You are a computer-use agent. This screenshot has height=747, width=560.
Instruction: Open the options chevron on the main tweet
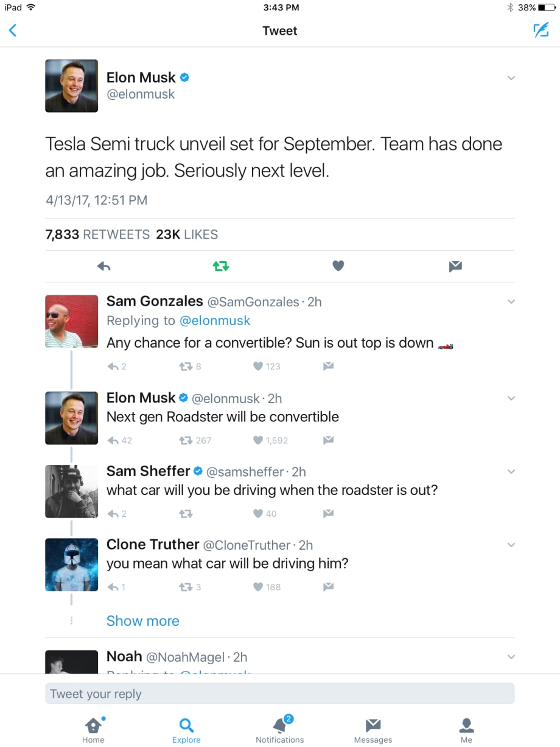(511, 78)
